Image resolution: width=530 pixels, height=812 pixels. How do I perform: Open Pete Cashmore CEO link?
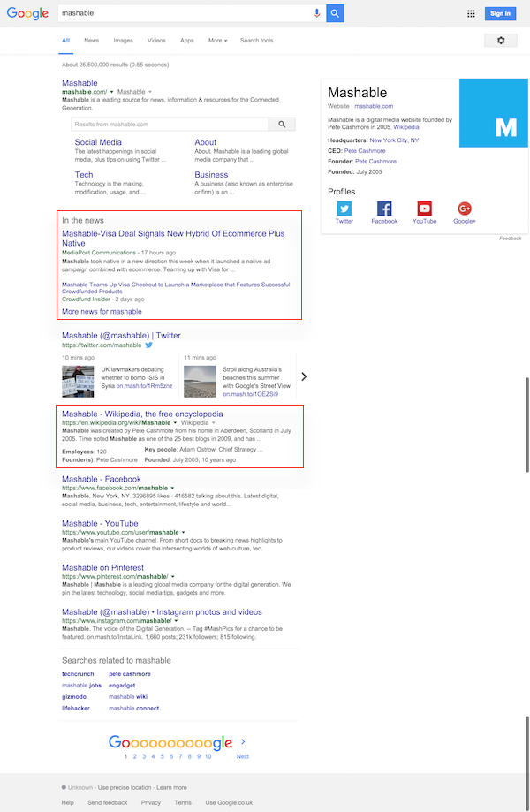365,151
